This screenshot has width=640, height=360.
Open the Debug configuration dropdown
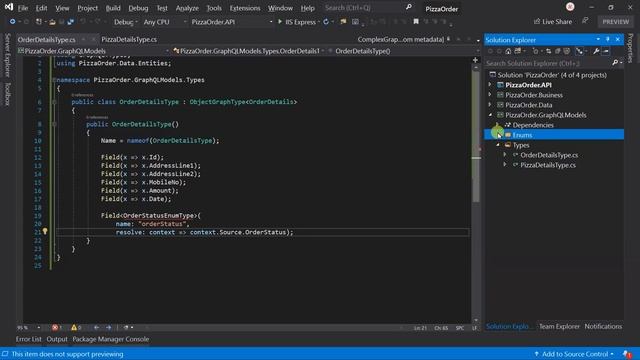pyautogui.click(x=125, y=22)
